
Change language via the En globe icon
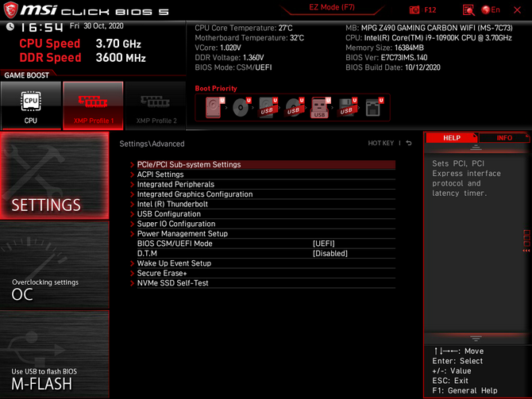[491, 10]
